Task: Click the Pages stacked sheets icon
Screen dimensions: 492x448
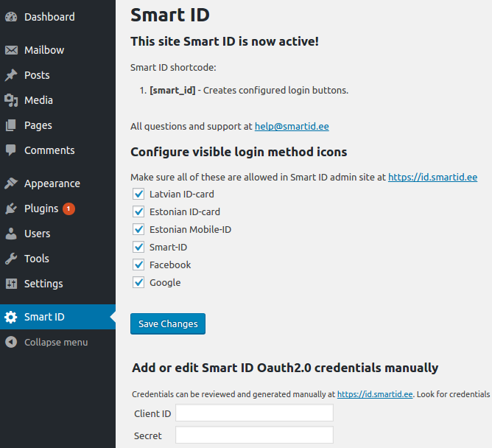Action: click(10, 125)
